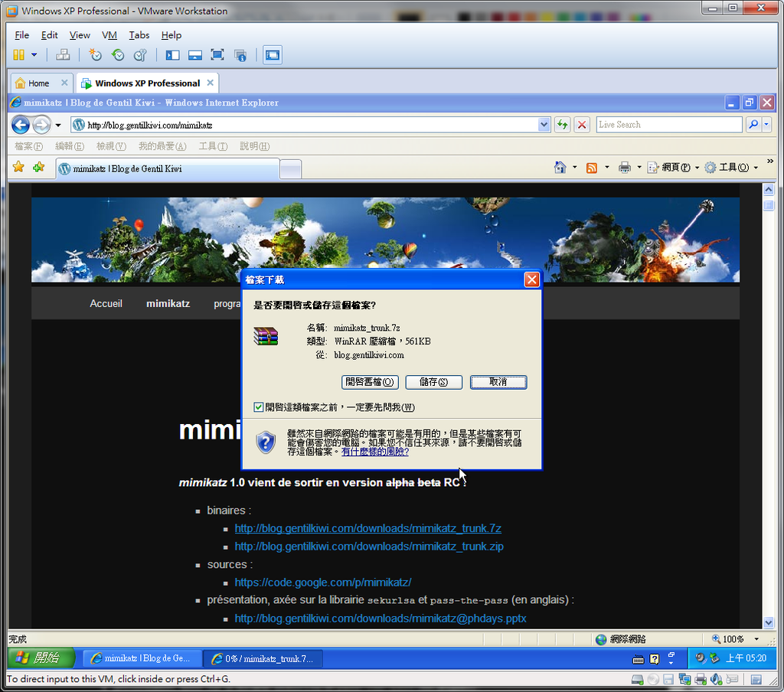Screen dimensions: 784x692
Task: Expand the address bar history dropdown
Action: point(544,125)
